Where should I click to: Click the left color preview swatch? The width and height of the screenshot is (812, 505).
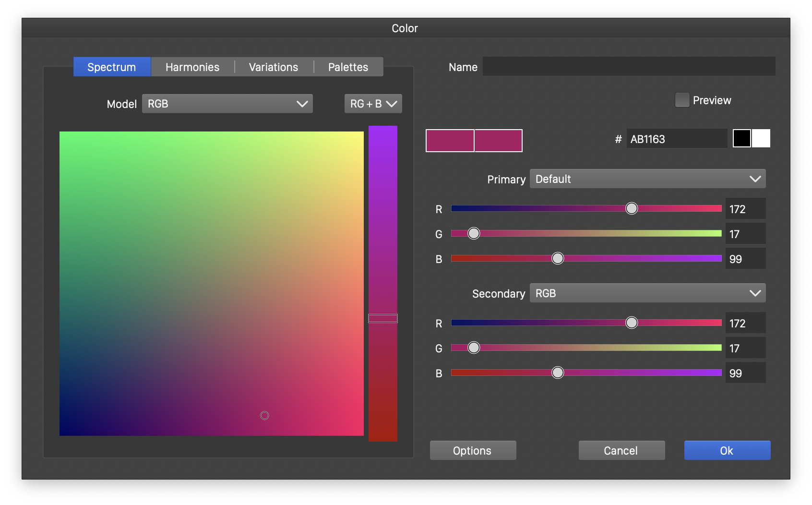(x=450, y=140)
